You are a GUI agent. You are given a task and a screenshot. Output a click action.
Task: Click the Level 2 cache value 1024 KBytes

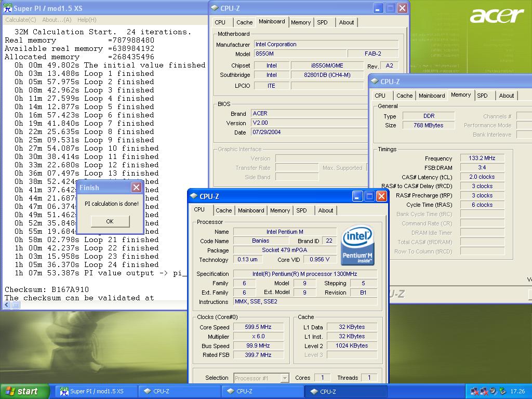(x=352, y=345)
